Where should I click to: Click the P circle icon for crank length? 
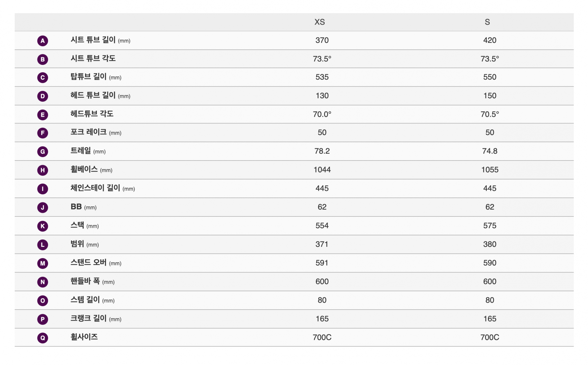click(x=43, y=319)
